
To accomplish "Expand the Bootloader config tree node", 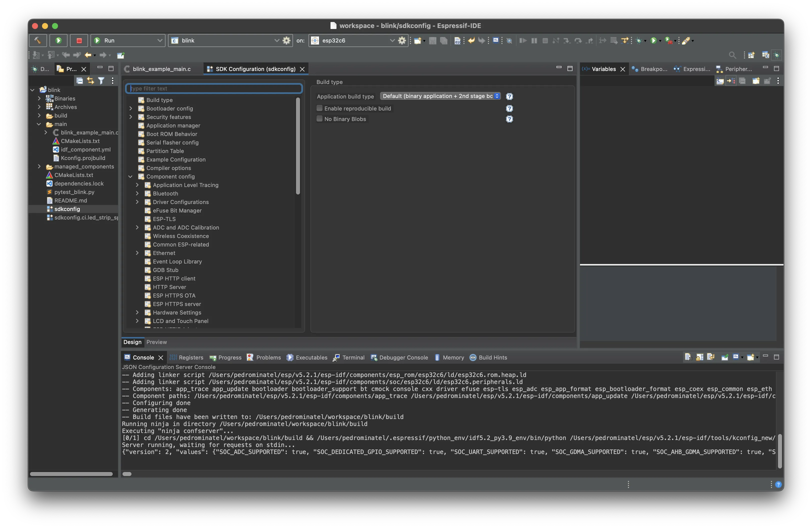I will pyautogui.click(x=131, y=108).
